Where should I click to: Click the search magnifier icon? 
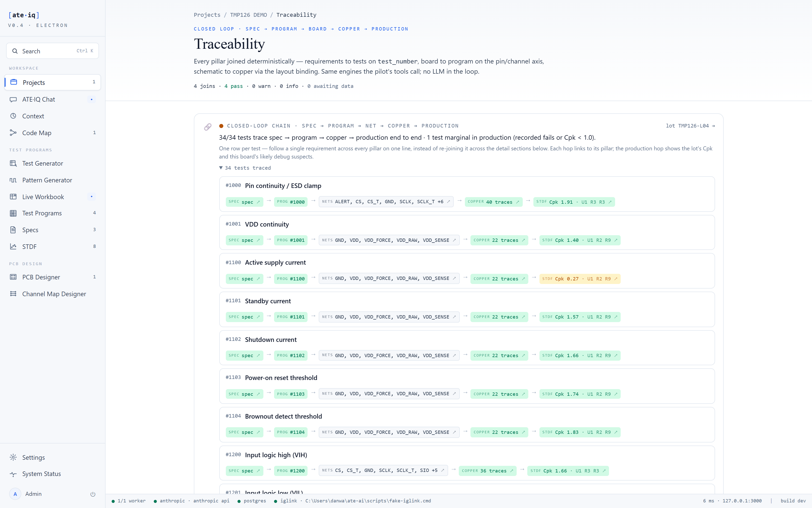click(x=15, y=51)
